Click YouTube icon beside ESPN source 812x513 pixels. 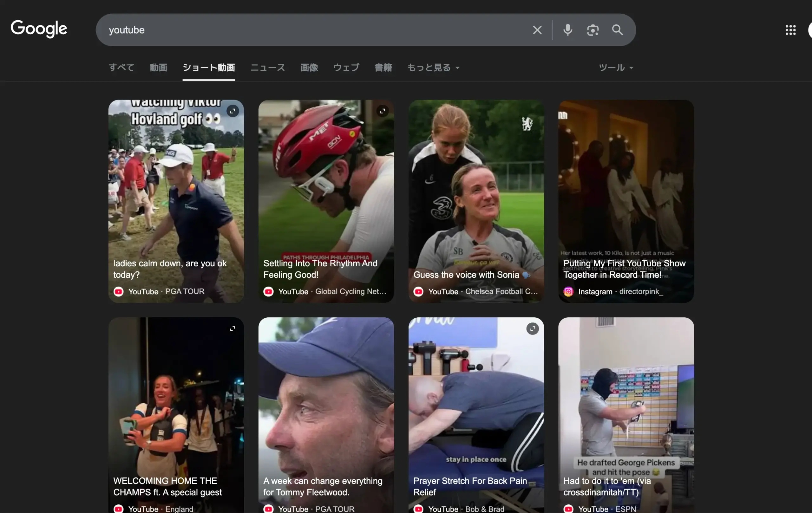point(568,509)
